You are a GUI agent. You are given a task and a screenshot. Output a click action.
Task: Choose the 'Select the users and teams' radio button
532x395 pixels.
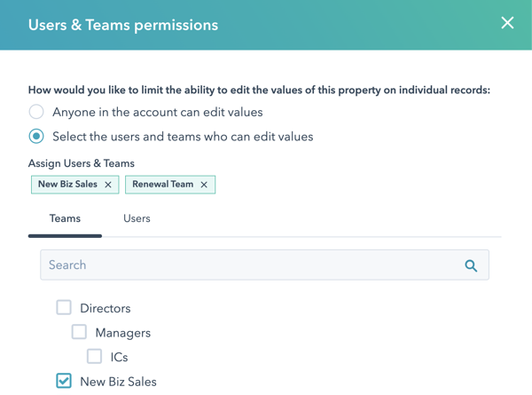36,137
